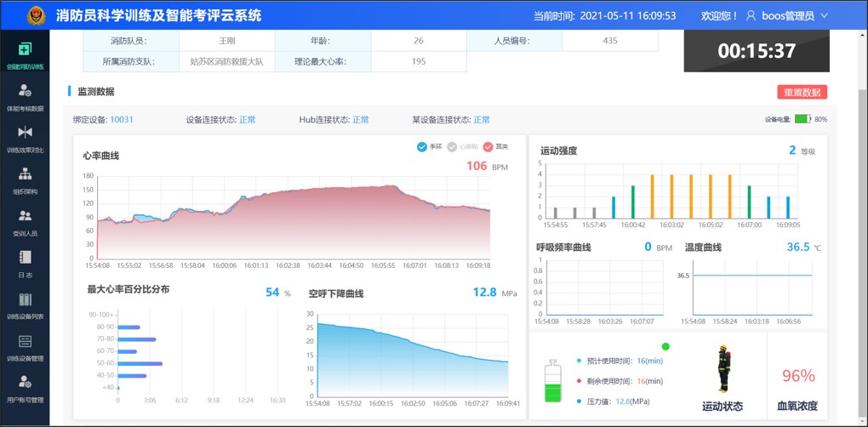The image size is (868, 427).
Task: Click the green device battery indicator
Action: [x=802, y=119]
